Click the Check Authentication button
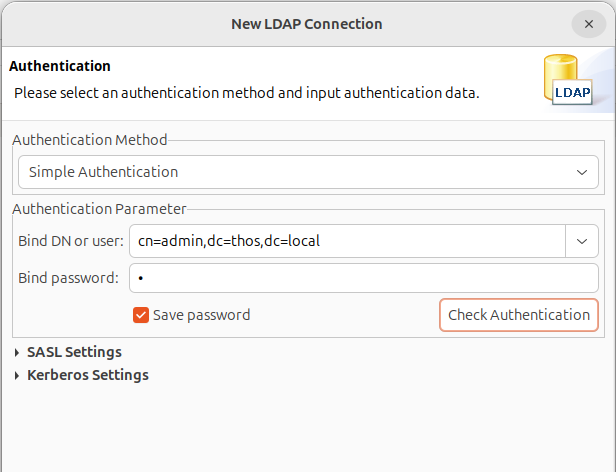 [x=519, y=315]
